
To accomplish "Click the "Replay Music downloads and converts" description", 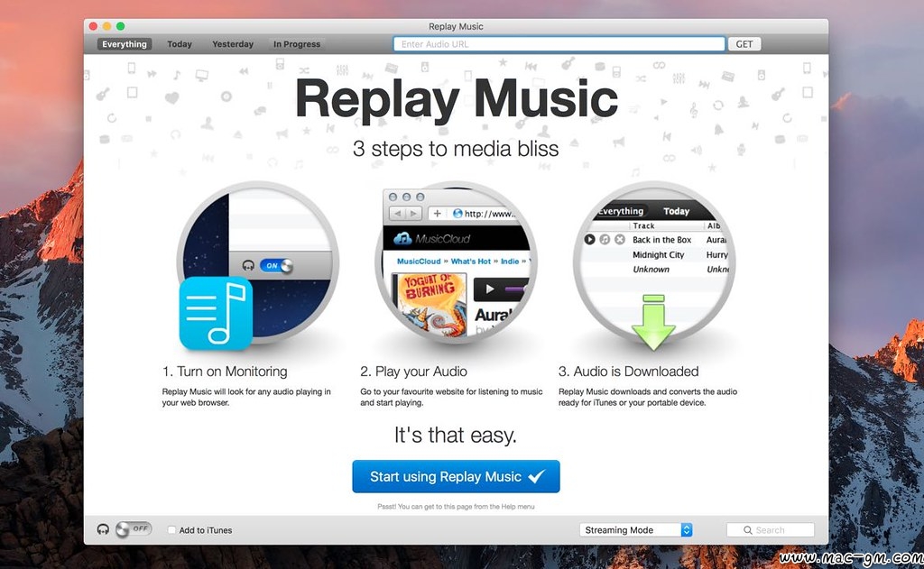I will pyautogui.click(x=648, y=397).
